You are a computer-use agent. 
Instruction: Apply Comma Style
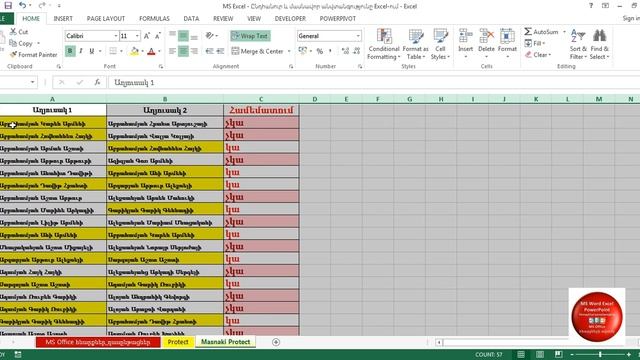pos(330,51)
